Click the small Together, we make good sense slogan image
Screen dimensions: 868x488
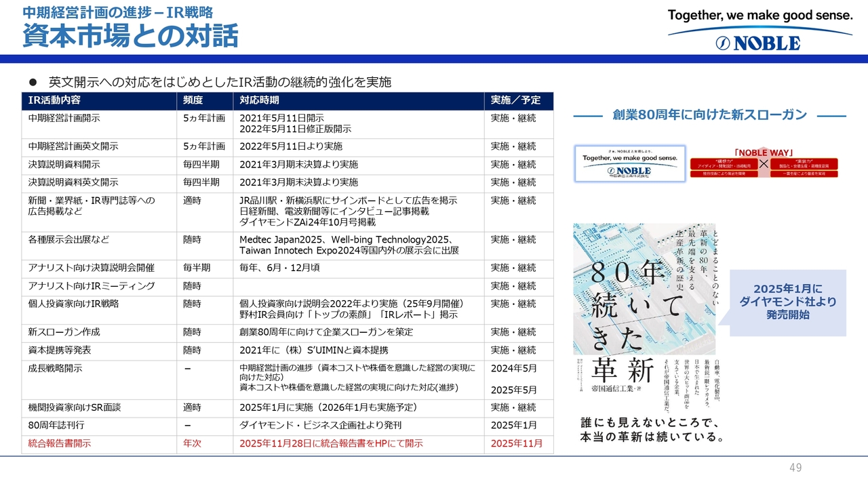tap(630, 163)
